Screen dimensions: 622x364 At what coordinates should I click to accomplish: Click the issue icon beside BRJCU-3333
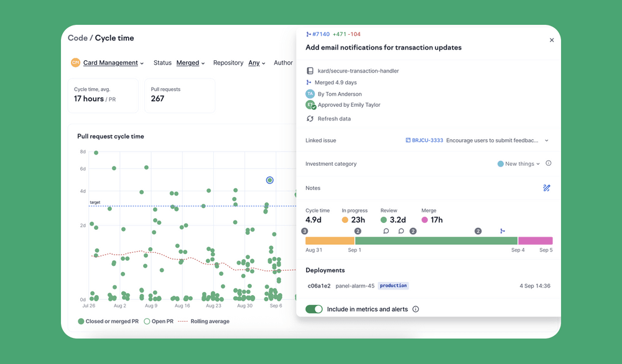[x=407, y=140]
